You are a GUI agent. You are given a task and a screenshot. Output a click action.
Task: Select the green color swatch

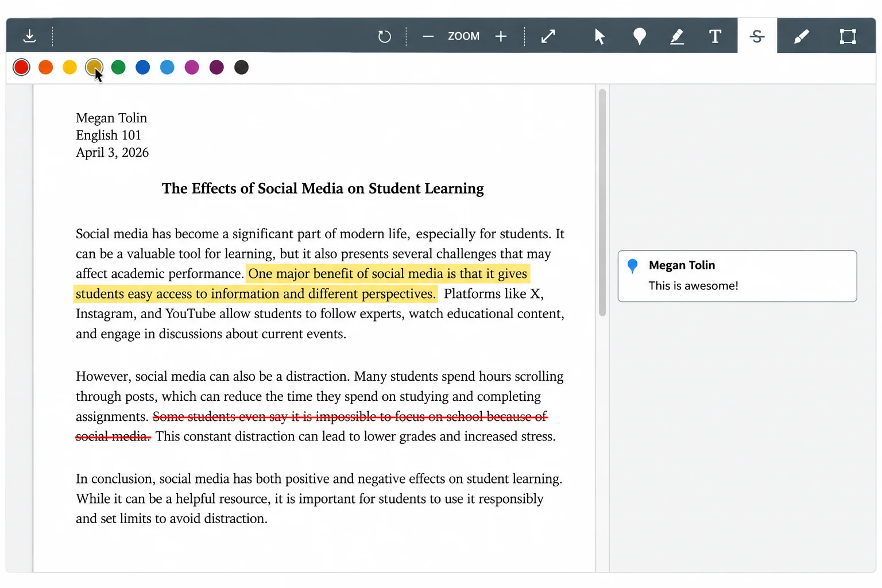point(118,67)
